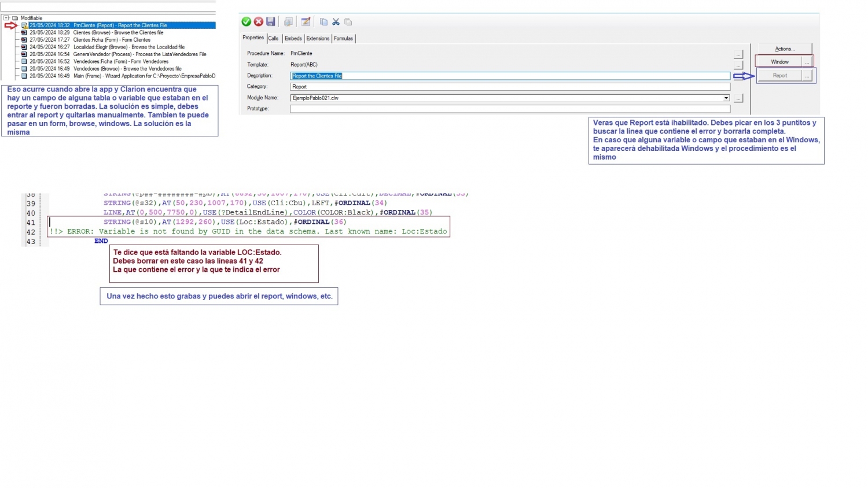Screen dimensions: 868x488
Task: Collapse the Modifiable tree node
Action: (x=6, y=18)
